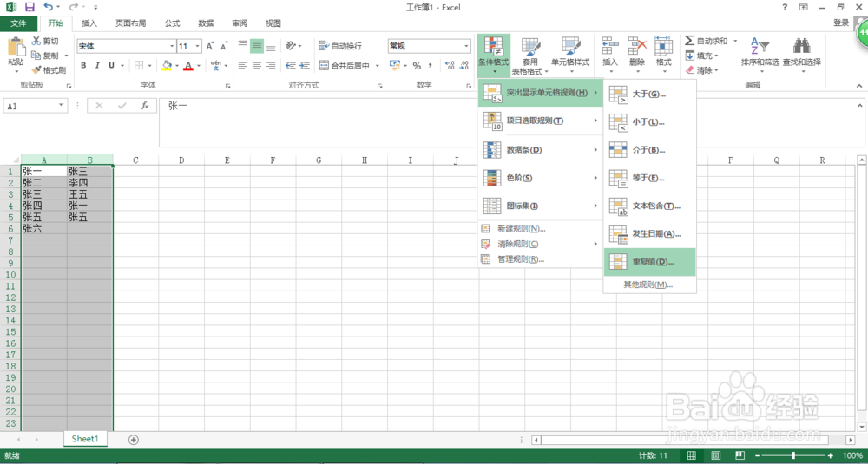This screenshot has width=868, height=464.
Task: Click the increase decimal icon
Action: (450, 66)
